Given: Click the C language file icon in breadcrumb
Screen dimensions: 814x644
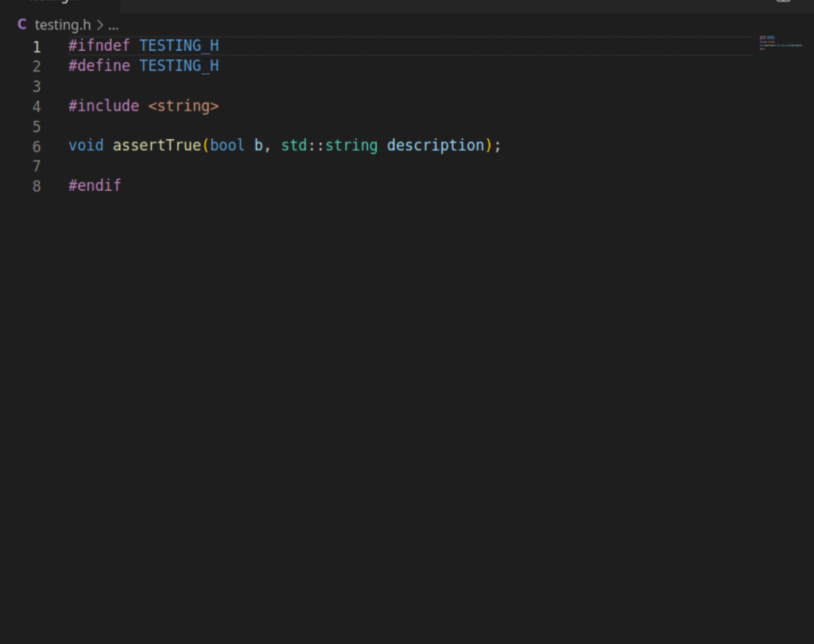Looking at the screenshot, I should pyautogui.click(x=21, y=25).
